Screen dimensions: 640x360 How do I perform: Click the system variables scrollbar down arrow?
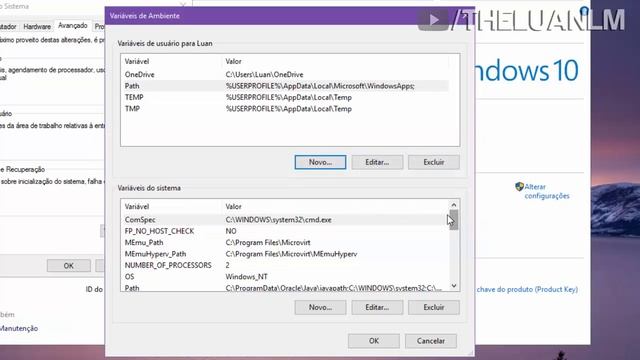[x=454, y=286]
